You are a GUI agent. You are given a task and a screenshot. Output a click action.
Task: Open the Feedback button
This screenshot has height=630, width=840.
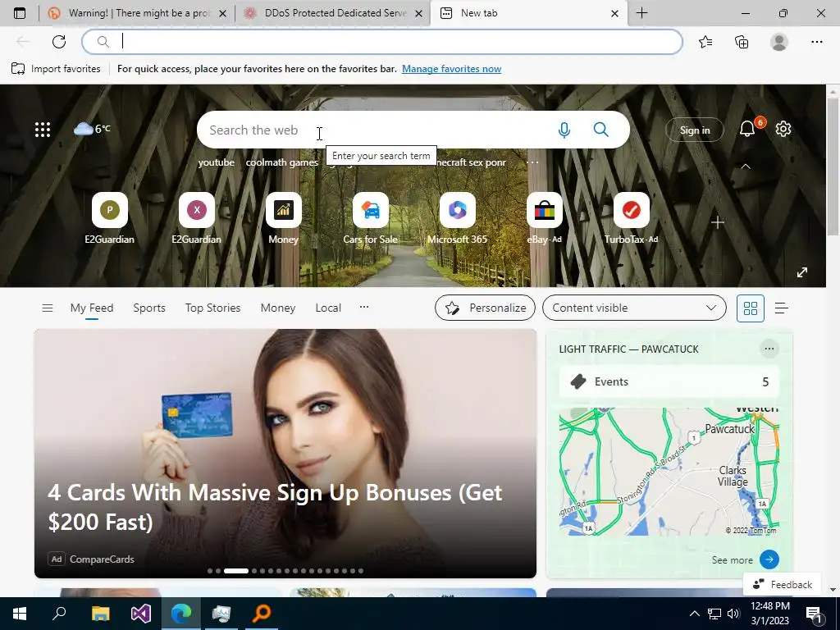[783, 584]
